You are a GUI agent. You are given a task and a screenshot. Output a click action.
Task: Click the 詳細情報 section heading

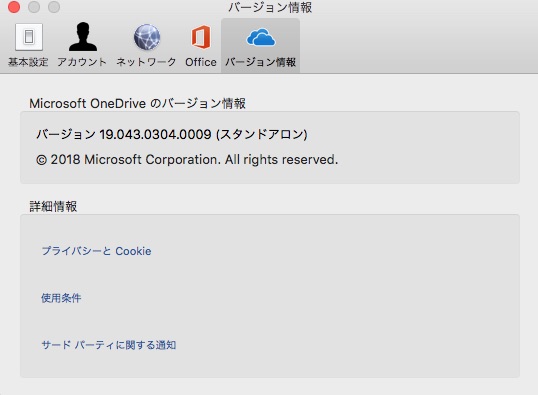(53, 206)
